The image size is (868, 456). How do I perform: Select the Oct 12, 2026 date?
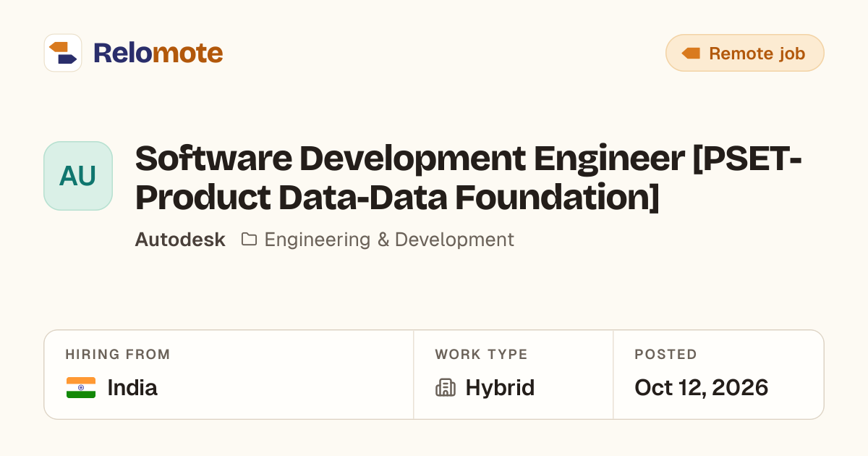[701, 388]
